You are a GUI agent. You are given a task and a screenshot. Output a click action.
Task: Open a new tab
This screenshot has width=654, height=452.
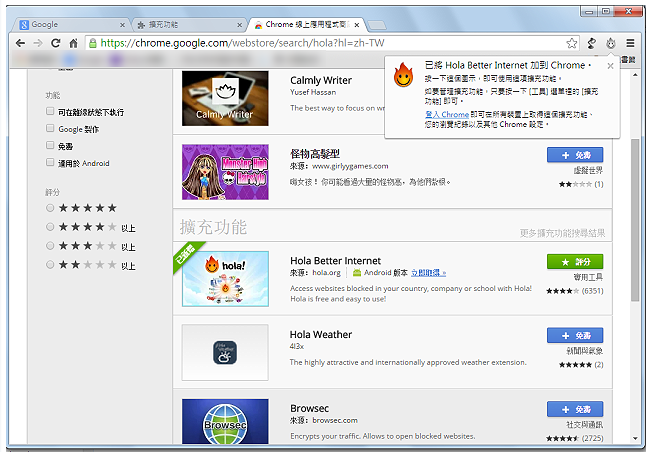(x=377, y=25)
